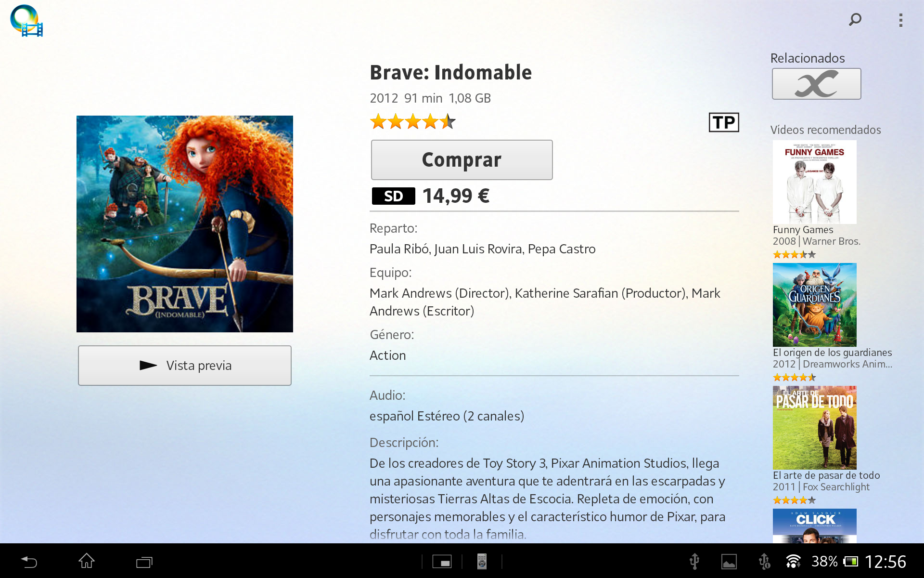This screenshot has height=578, width=924.
Task: Open the Video Unlimited app logo
Action: (26, 20)
